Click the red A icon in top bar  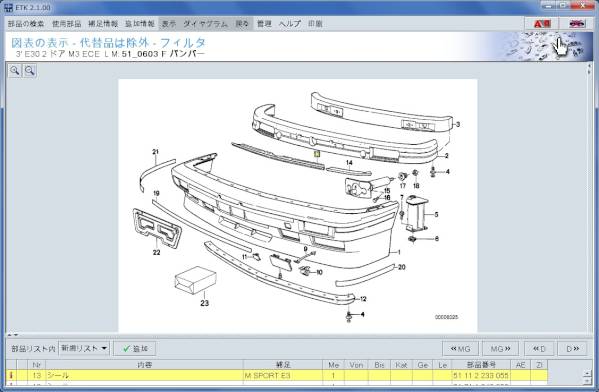pos(542,24)
